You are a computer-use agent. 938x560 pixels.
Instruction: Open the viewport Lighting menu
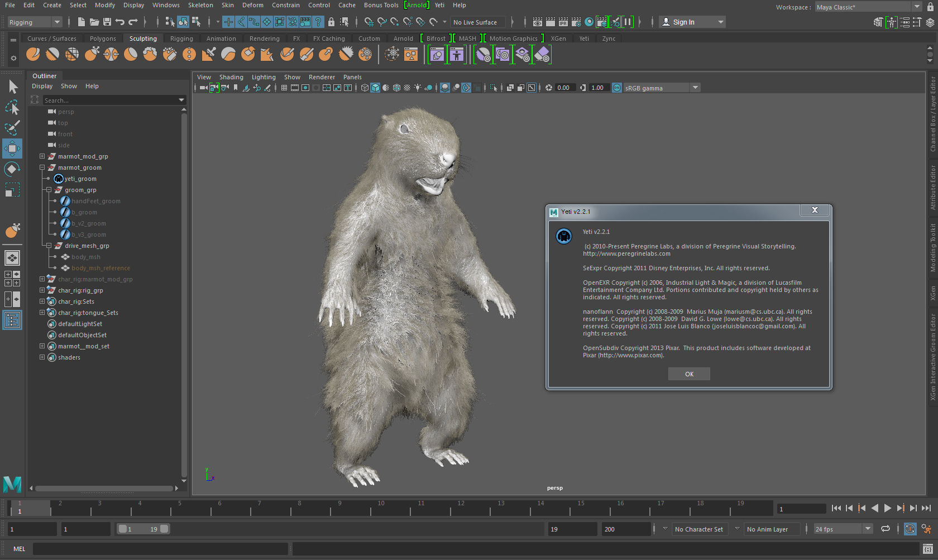click(x=264, y=77)
